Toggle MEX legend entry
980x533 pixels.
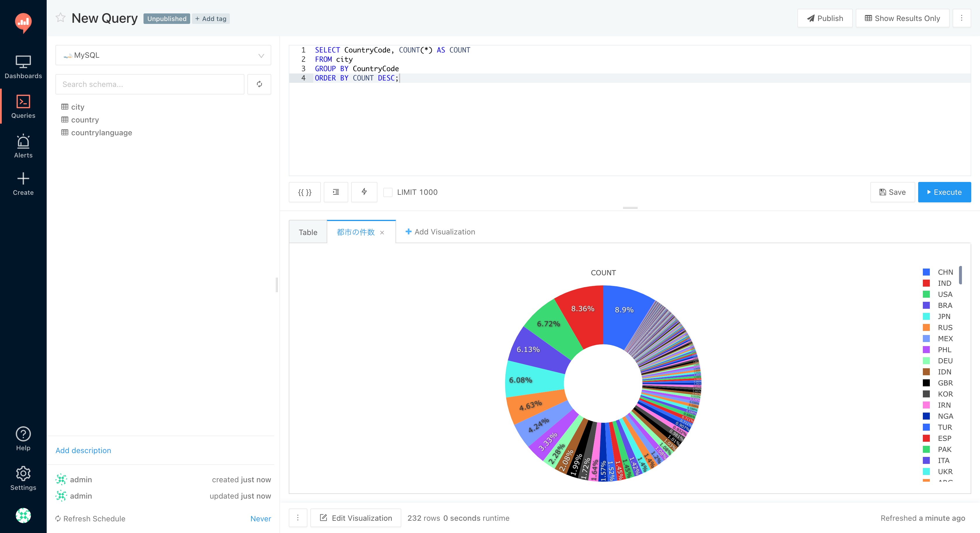(x=938, y=338)
